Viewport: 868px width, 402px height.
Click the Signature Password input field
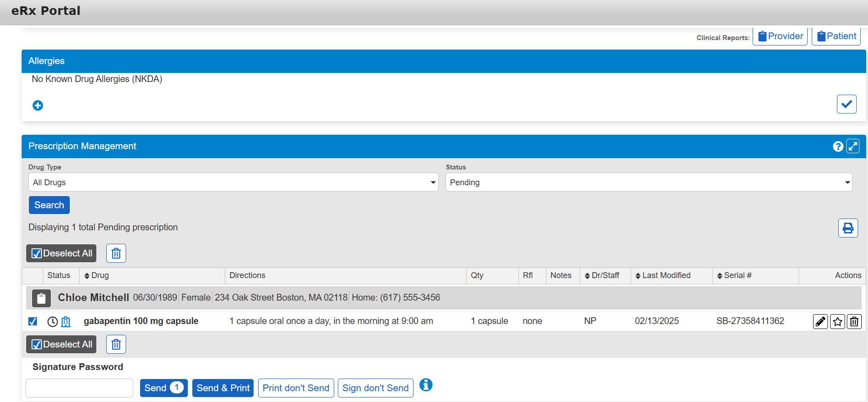[80, 388]
